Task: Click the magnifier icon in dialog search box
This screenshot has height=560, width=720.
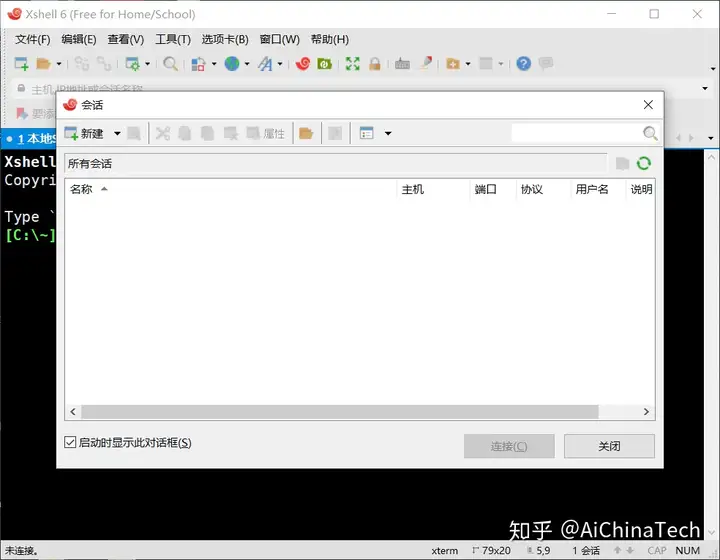Action: pos(650,134)
